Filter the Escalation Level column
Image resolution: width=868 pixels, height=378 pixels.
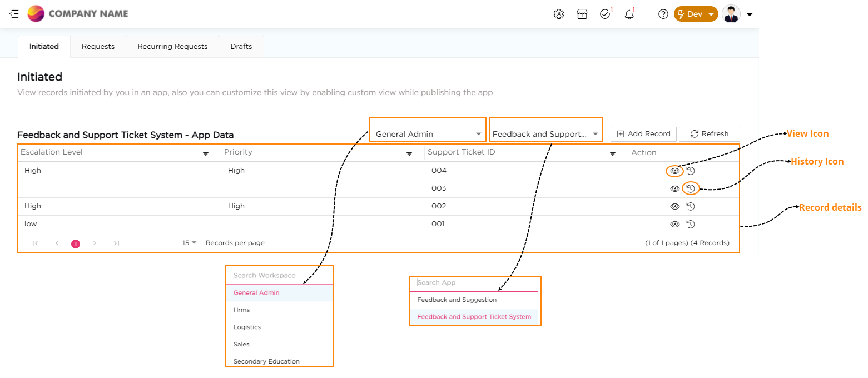tap(206, 153)
